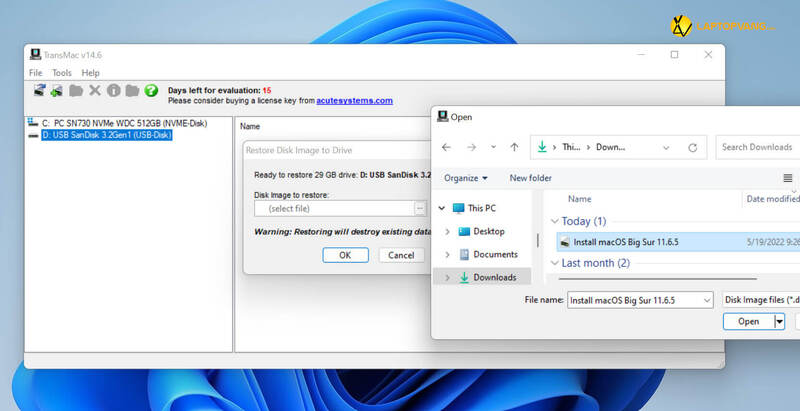Open the Organize dropdown menu
Screen dimensions: 800x411
[x=466, y=178]
